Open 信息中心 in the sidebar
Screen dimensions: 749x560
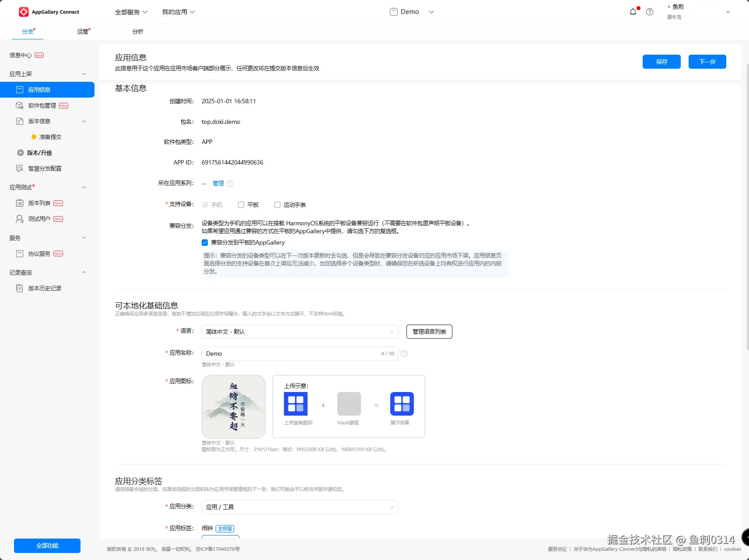[x=21, y=55]
